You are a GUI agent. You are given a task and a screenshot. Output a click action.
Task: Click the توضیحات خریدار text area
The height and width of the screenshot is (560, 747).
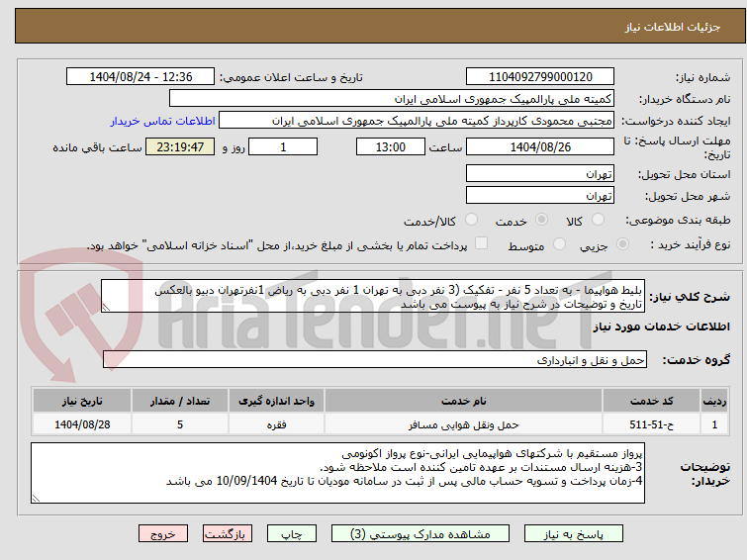point(337,473)
